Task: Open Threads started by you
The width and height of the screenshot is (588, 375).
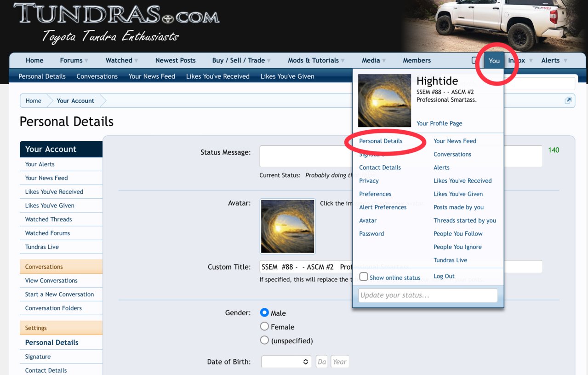Action: coord(465,220)
